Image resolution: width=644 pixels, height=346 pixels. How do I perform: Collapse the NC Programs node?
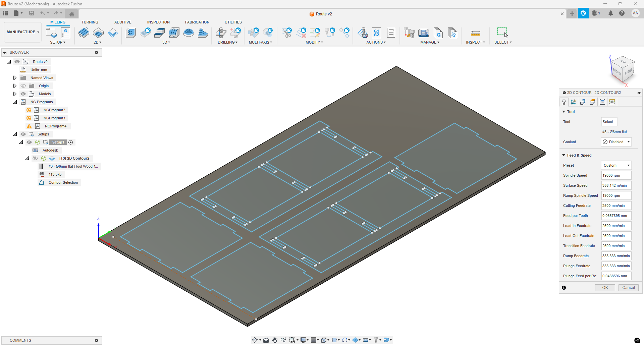tap(15, 102)
